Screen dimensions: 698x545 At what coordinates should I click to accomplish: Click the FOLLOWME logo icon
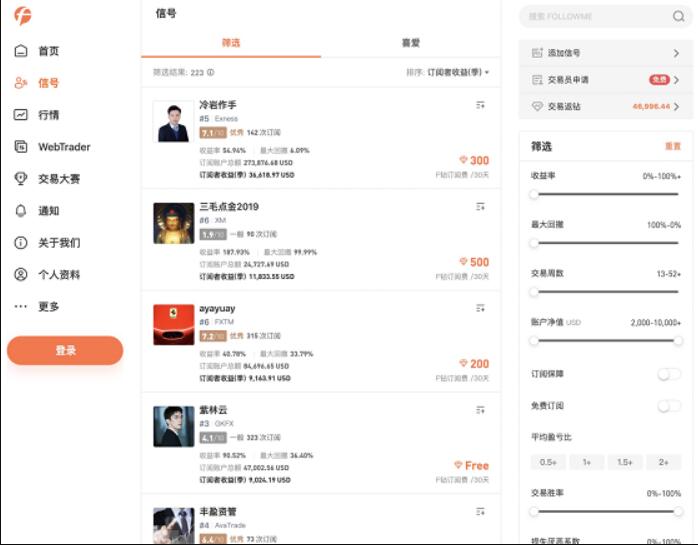tap(23, 16)
